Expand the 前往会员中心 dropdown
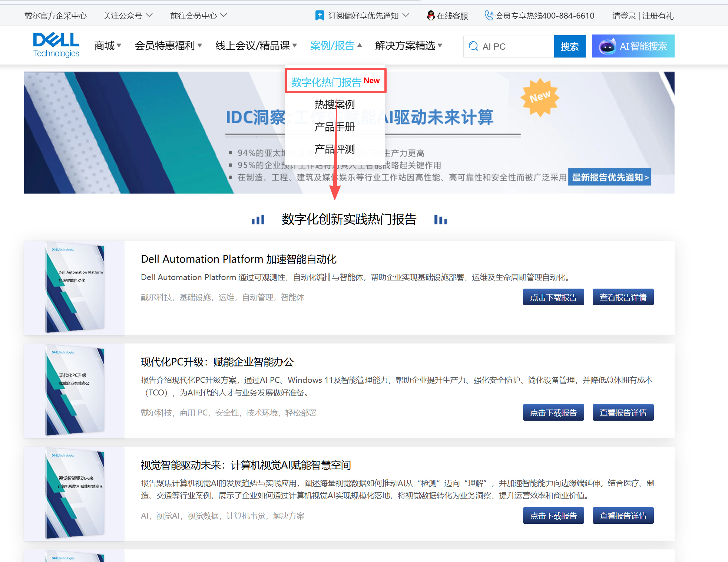The width and height of the screenshot is (728, 562). tap(198, 16)
